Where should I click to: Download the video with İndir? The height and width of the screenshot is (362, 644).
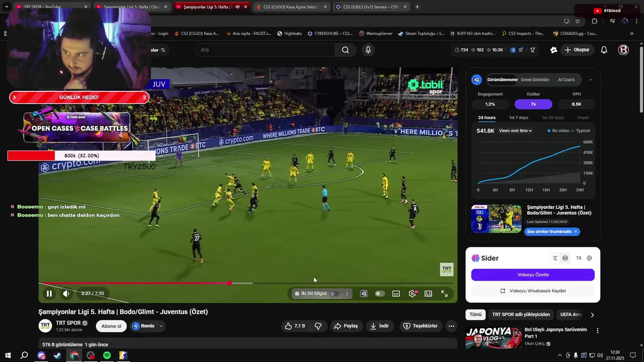coord(379,326)
